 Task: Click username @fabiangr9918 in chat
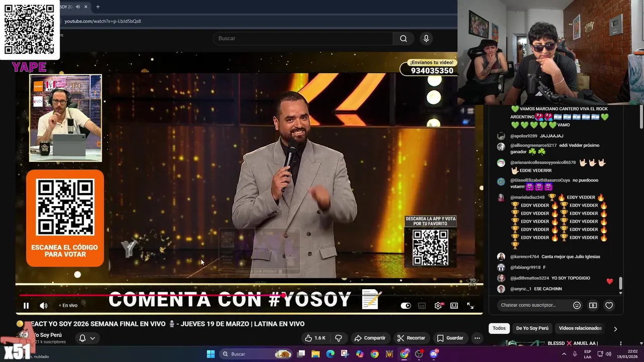(x=525, y=267)
